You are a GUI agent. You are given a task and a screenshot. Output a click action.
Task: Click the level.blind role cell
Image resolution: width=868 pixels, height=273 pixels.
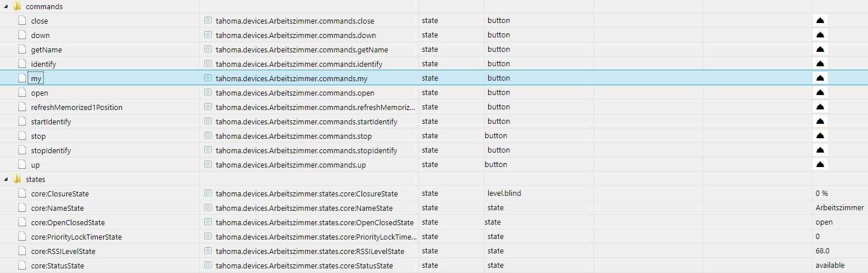(x=504, y=193)
